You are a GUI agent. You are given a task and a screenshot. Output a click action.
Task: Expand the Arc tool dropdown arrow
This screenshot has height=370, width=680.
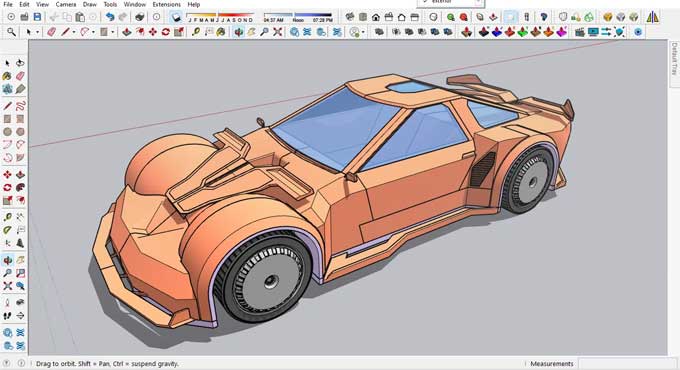click(x=93, y=32)
